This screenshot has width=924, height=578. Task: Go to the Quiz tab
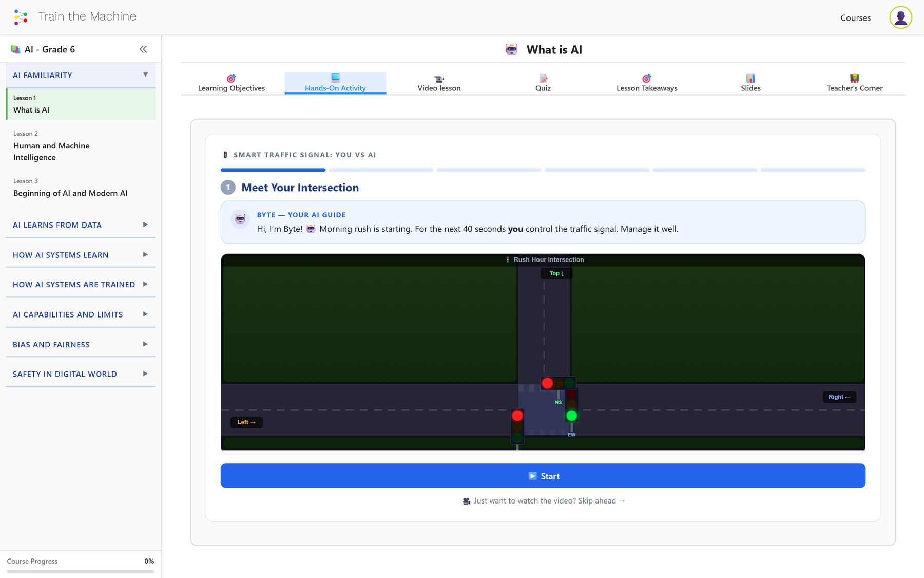pyautogui.click(x=543, y=83)
